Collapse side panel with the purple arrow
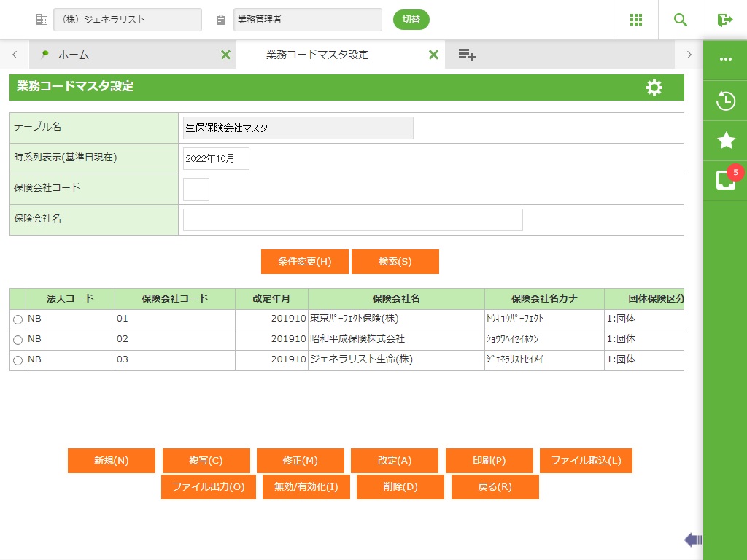The height and width of the screenshot is (560, 747). [x=692, y=540]
